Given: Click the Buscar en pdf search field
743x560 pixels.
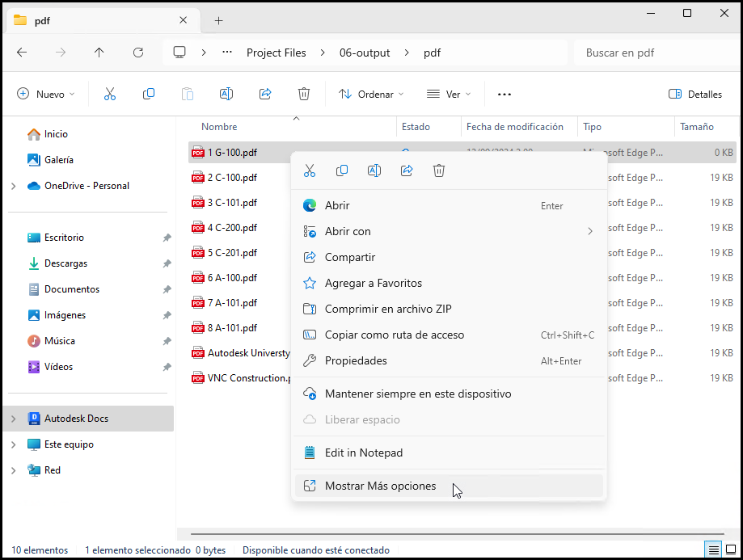Looking at the screenshot, I should (656, 53).
